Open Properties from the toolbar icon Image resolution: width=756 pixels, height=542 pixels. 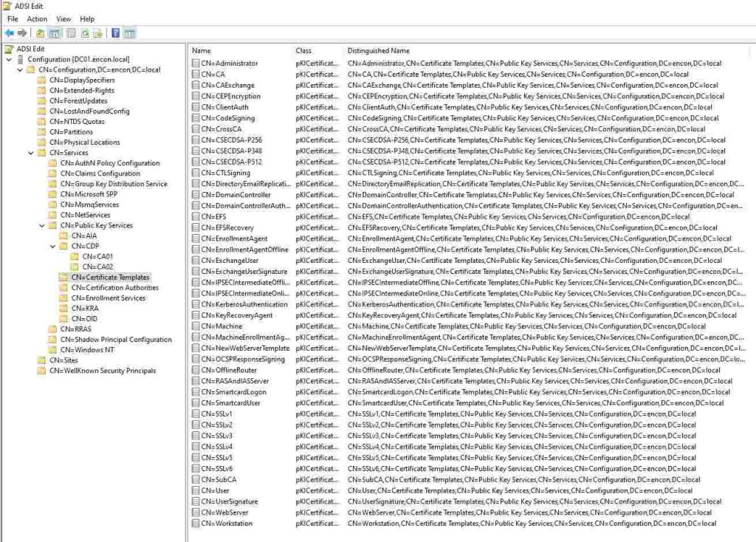coord(72,33)
